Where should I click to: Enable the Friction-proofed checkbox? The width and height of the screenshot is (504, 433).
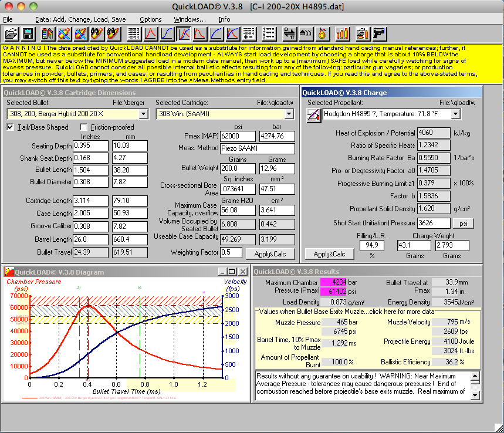point(83,127)
